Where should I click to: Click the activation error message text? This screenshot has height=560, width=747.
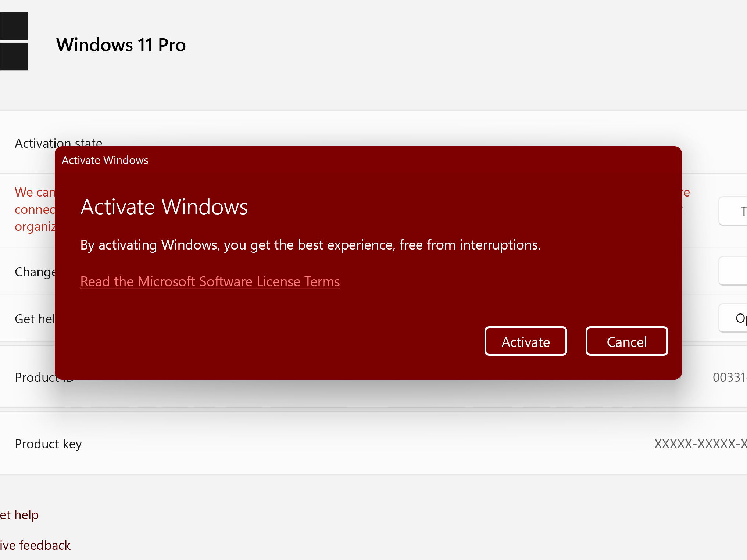(37, 209)
